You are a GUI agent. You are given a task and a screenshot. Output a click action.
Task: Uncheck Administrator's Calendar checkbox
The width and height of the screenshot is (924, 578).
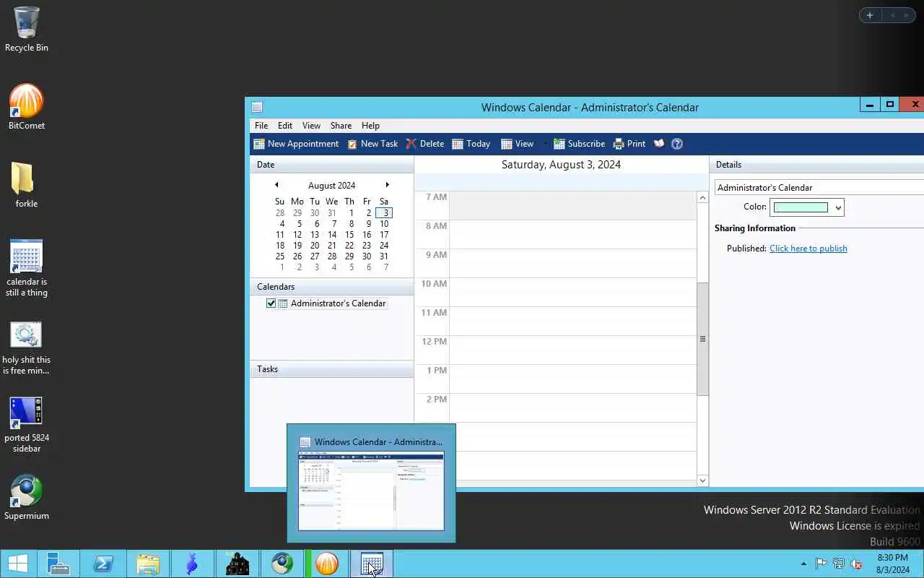click(x=271, y=303)
